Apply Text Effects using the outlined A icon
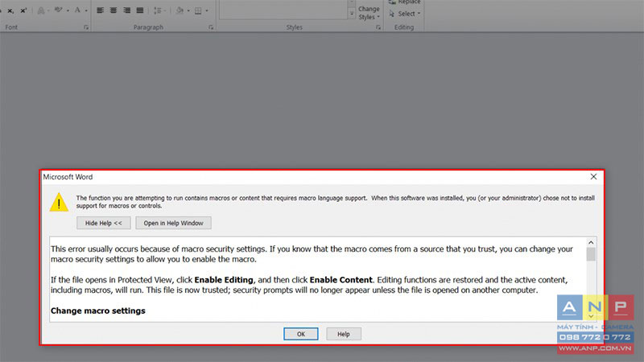Screen dimensions: 644x362 point(41,10)
